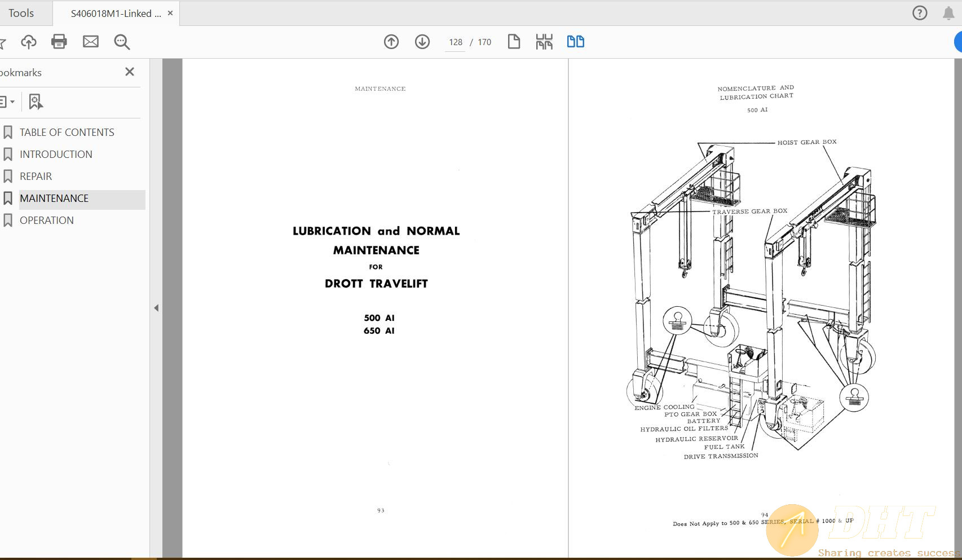Jump to the MAINTENANCE bookmark

pos(54,198)
